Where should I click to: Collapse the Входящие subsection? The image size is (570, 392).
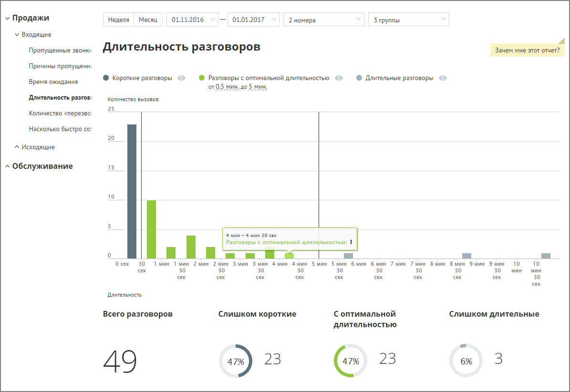click(x=17, y=34)
